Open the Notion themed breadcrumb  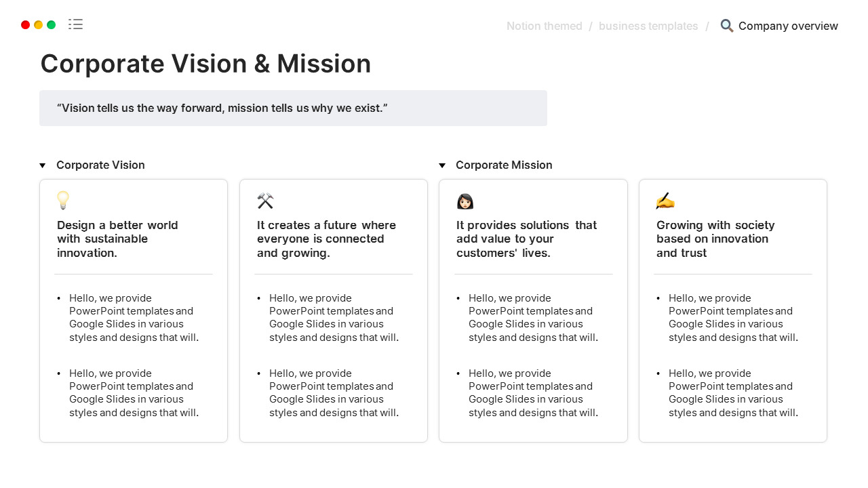coord(544,26)
